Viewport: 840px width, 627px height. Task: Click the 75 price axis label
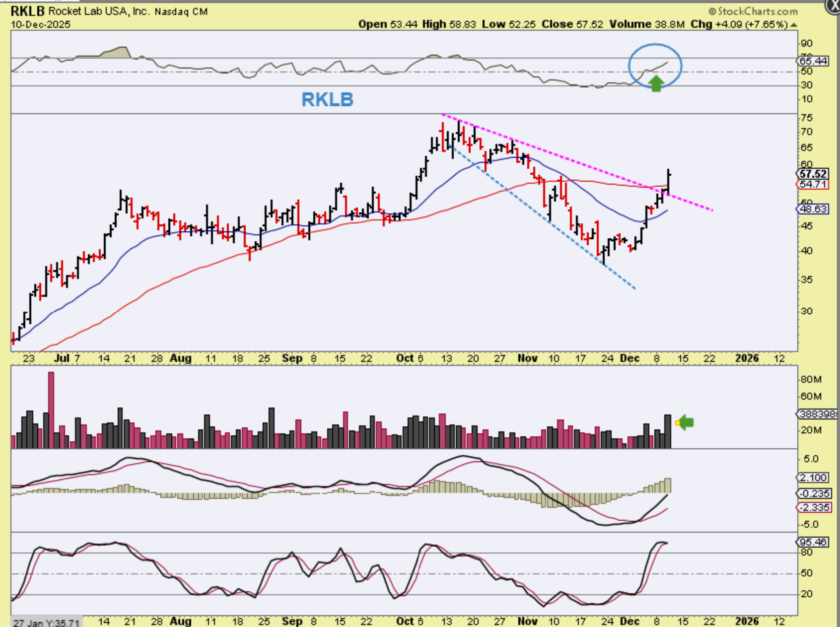[x=807, y=118]
